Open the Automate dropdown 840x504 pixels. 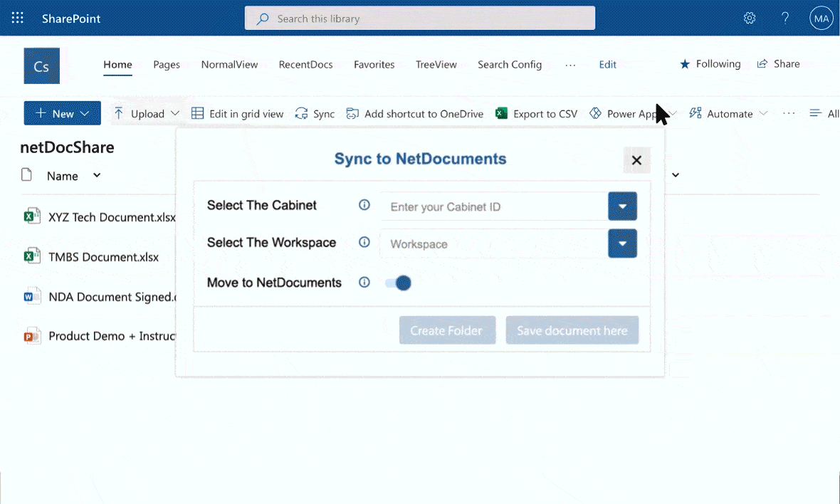tap(728, 114)
